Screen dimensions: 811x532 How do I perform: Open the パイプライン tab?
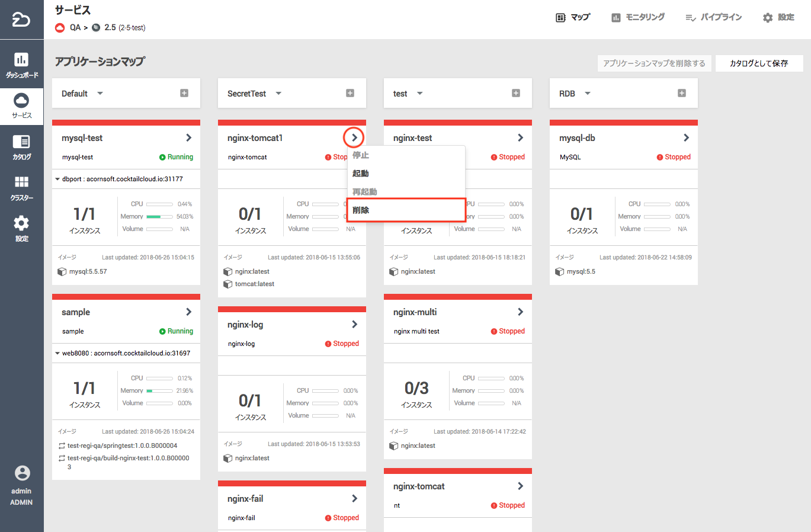click(713, 17)
